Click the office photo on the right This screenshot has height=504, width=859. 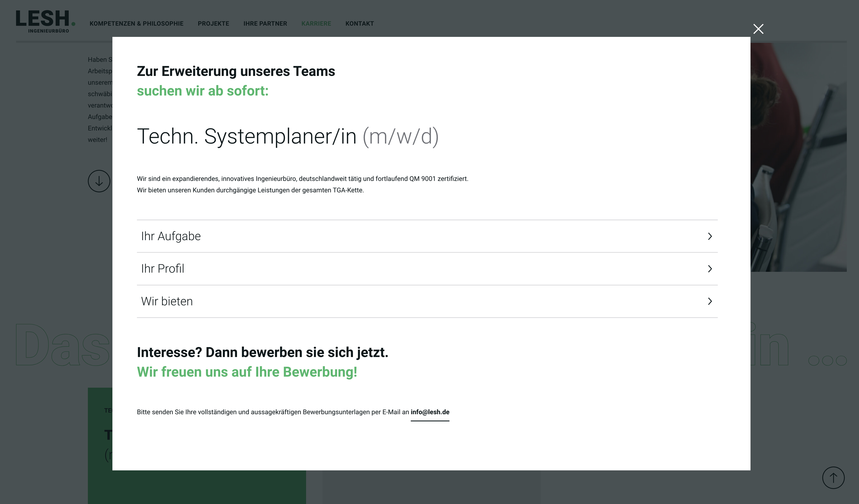pyautogui.click(x=798, y=157)
